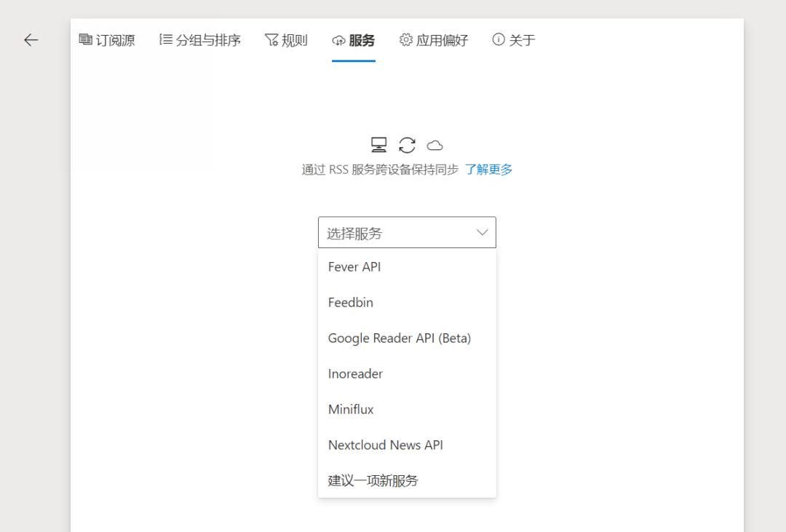Image resolution: width=786 pixels, height=532 pixels.
Task: Select Fever API from the list
Action: click(x=354, y=266)
